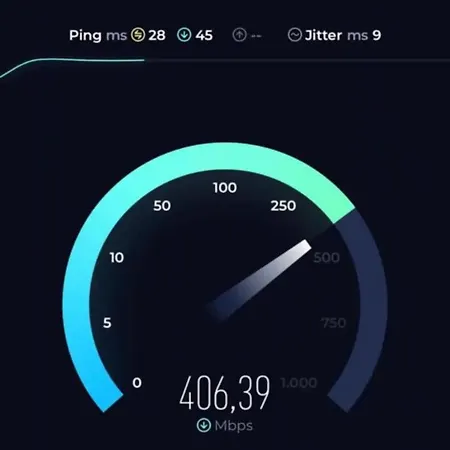Click the 100 mark on the gauge
Viewport: 450px width, 450px height.
[225, 188]
